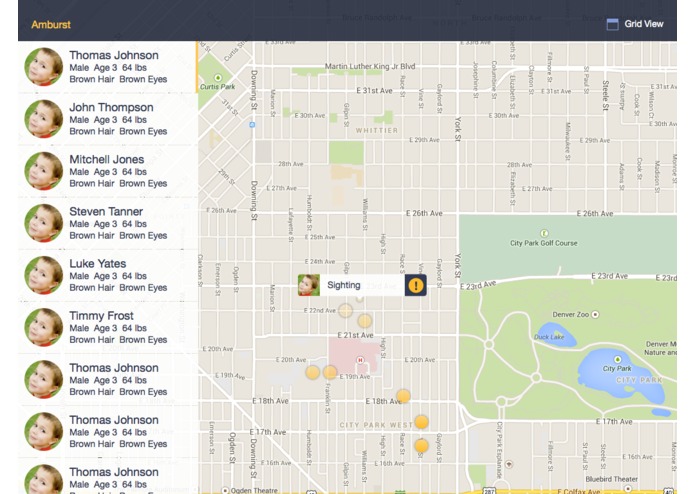This screenshot has height=494, width=695.
Task: Open the Steven Tanner name entry
Action: tap(106, 211)
